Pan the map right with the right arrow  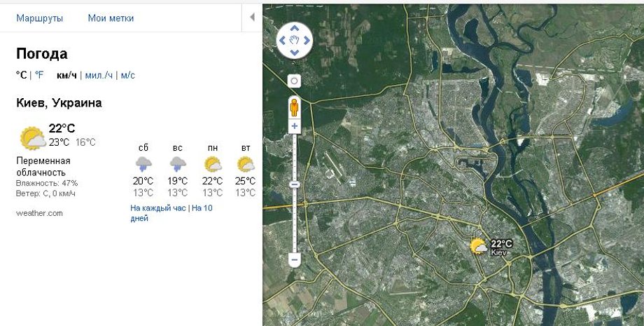[x=307, y=41]
